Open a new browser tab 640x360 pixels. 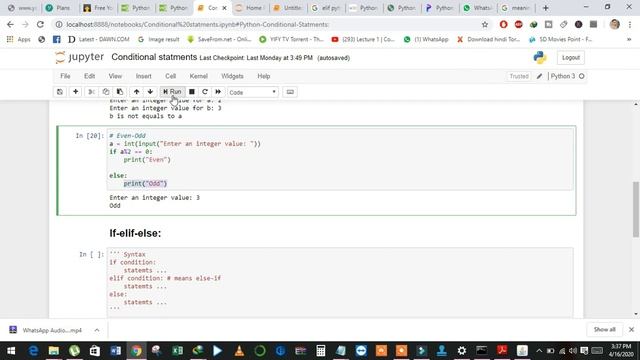[x=545, y=8]
